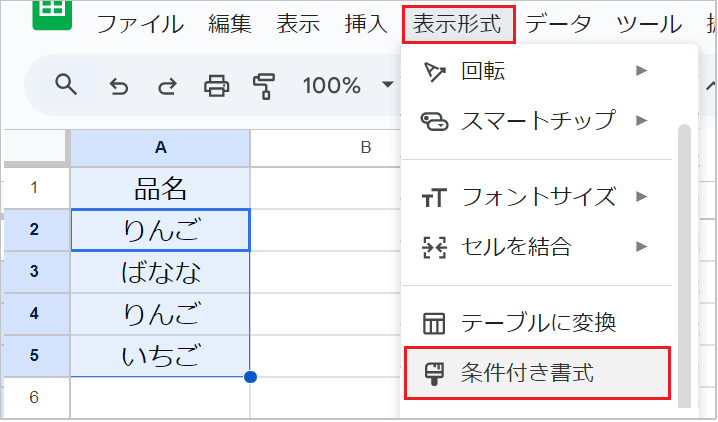Click the blue fill handle below いちご
Screen dimensions: 718x422
250,377
